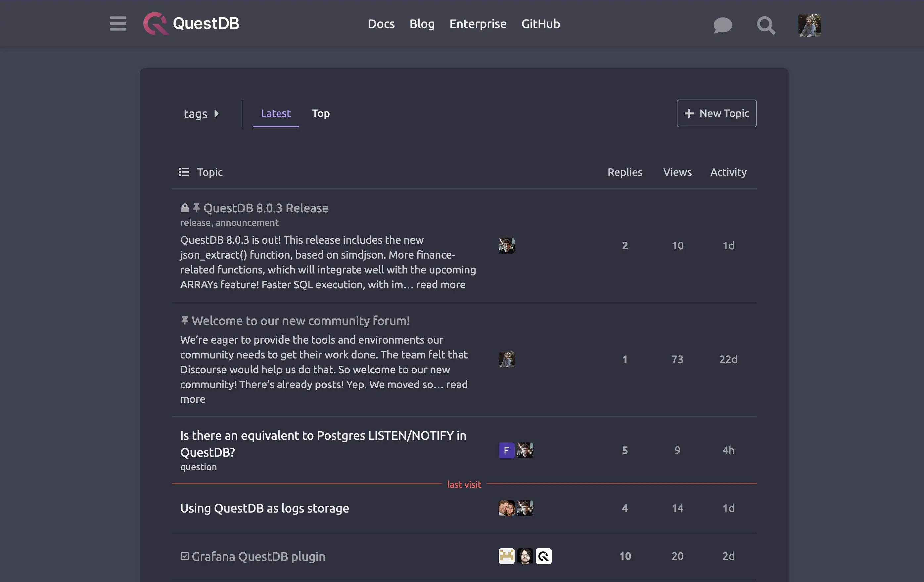Viewport: 924px width, 582px height.
Task: Open 'Using QuestDB as logs storage' topic
Action: [x=264, y=508]
